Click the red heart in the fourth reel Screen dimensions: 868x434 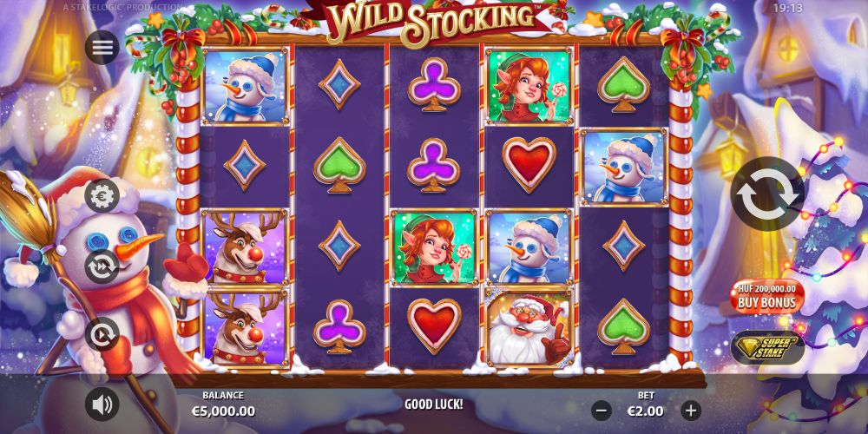[529, 164]
